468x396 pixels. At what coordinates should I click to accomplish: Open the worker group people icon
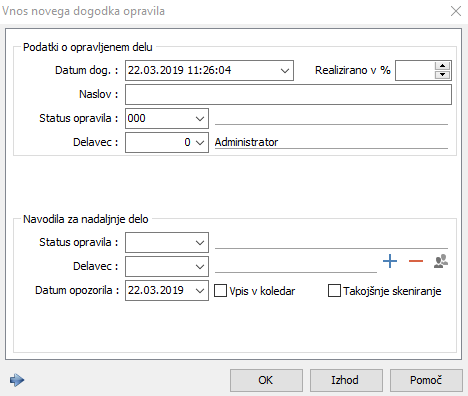[441, 261]
